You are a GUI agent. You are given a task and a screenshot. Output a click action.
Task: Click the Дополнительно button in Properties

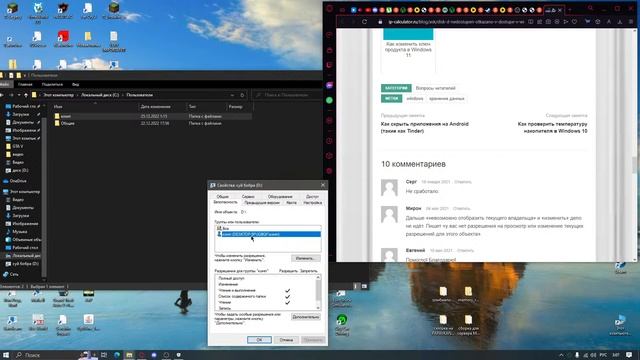(x=306, y=317)
